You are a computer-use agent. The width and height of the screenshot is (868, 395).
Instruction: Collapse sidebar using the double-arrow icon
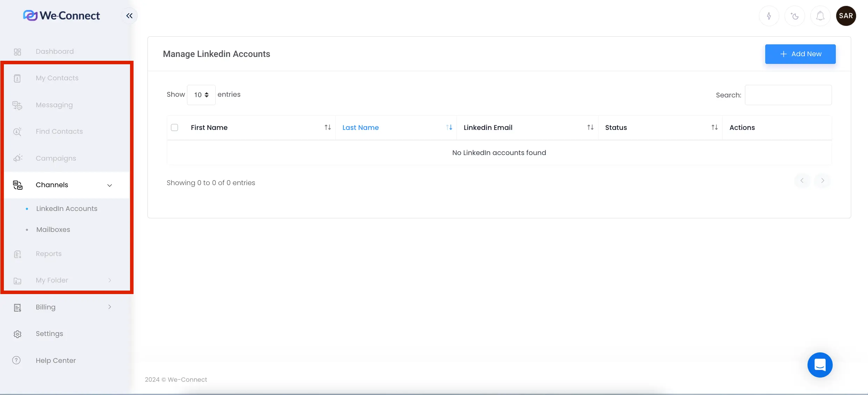(x=129, y=16)
